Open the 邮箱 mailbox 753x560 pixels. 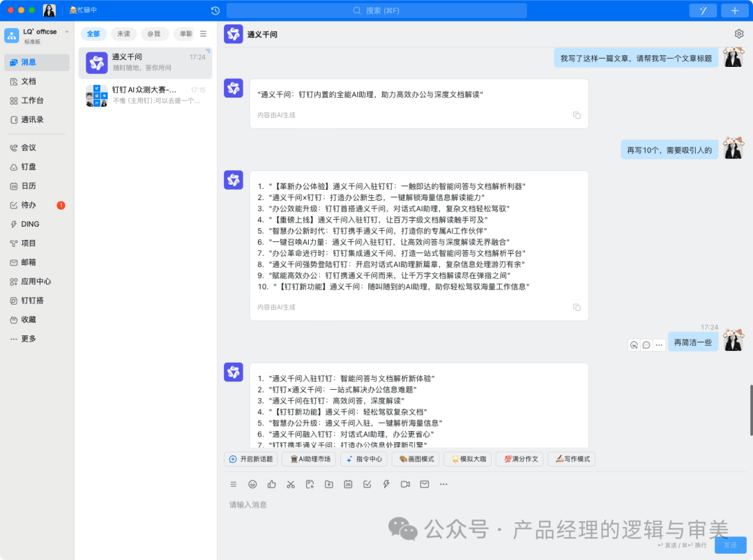[x=37, y=263]
